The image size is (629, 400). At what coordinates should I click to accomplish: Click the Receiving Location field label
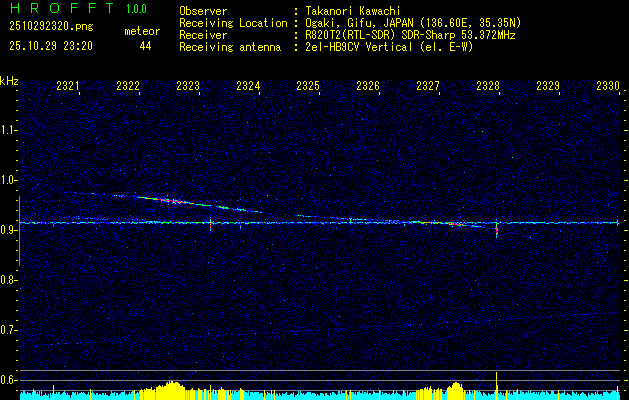pyautogui.click(x=233, y=23)
